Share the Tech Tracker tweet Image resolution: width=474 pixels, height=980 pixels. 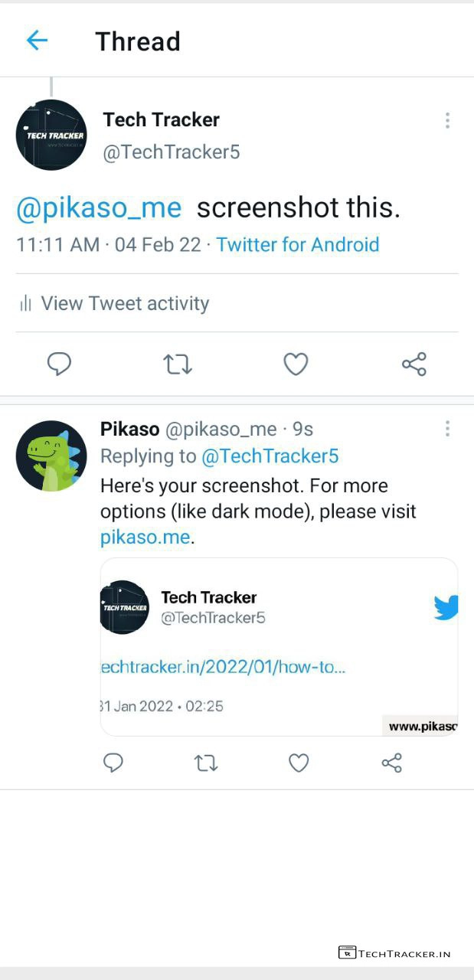point(414,364)
